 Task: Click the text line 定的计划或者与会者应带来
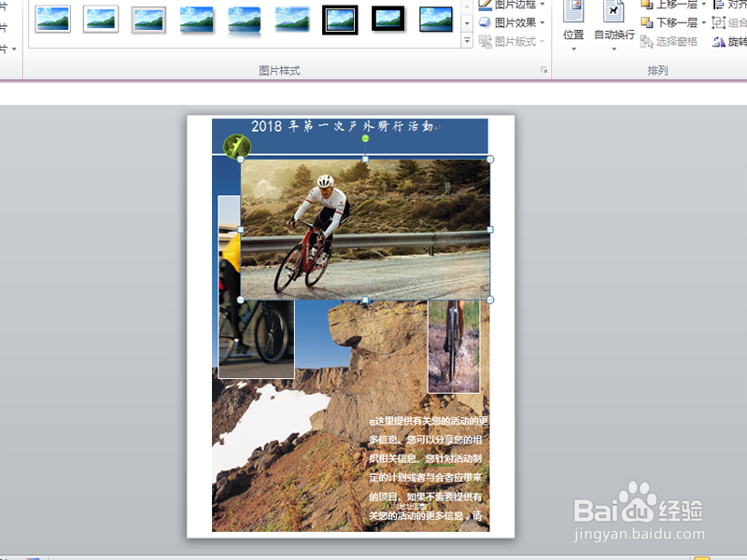(x=426, y=478)
